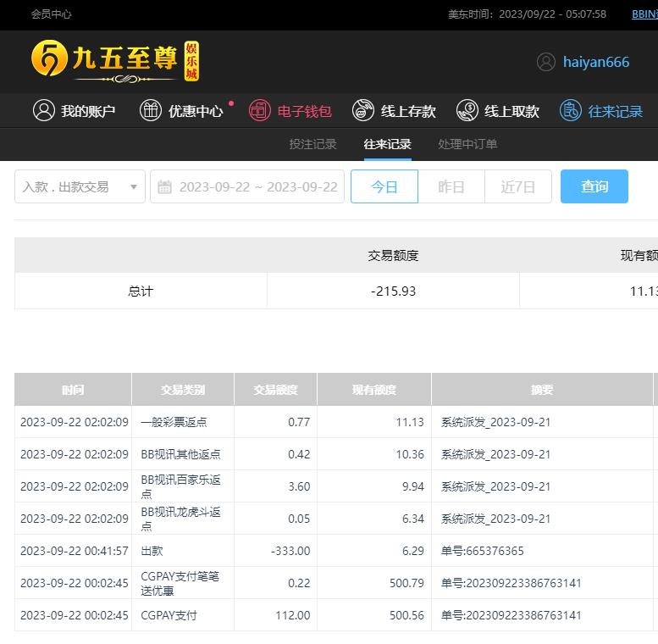Screen dimensions: 658x644
Task: Open the user avatar icon beside haiyan666
Action: pyautogui.click(x=546, y=62)
